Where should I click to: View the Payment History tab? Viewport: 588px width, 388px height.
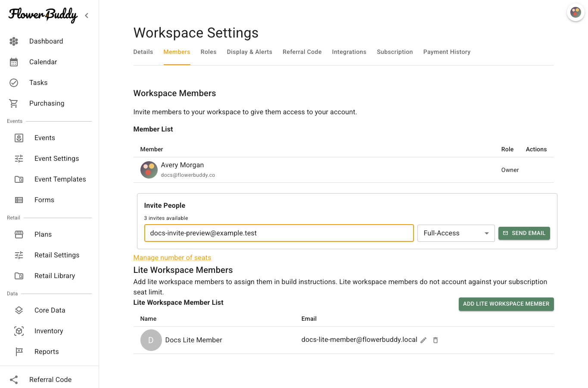pos(447,52)
